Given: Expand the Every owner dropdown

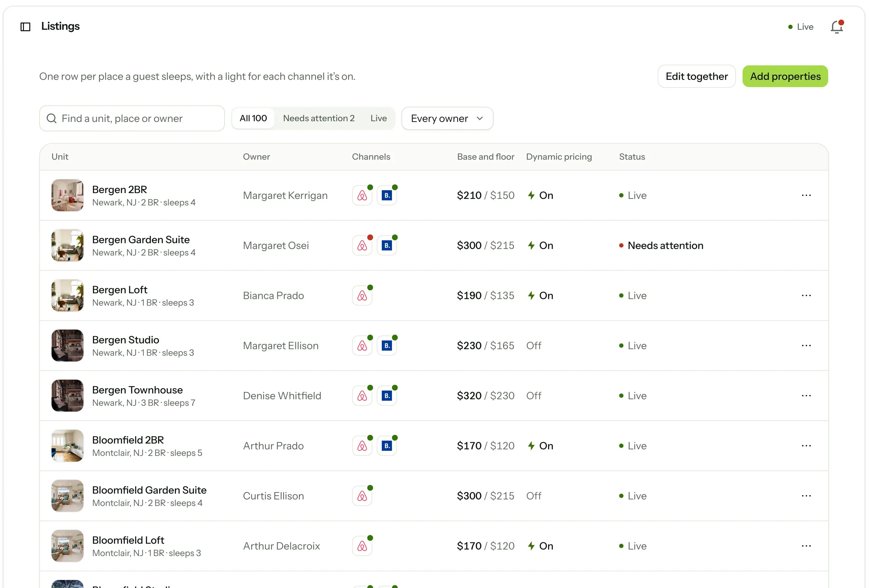Looking at the screenshot, I should [x=447, y=118].
